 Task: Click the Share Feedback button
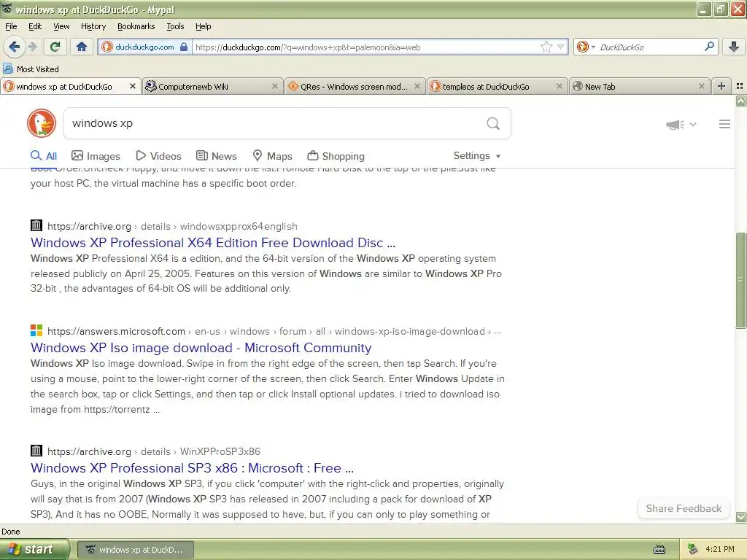[x=684, y=508]
